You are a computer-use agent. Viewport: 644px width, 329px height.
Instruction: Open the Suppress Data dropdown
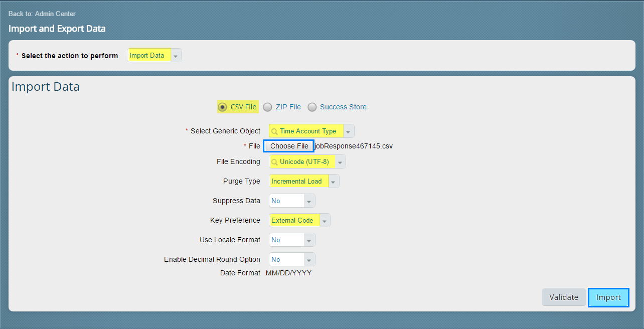coord(292,201)
